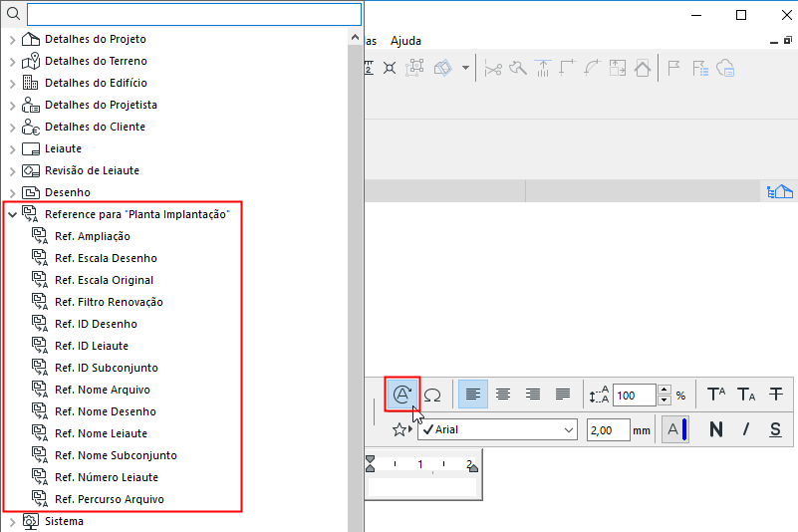This screenshot has height=532, width=798.
Task: Select Ref. Número Leiaute autotext
Action: point(107,477)
